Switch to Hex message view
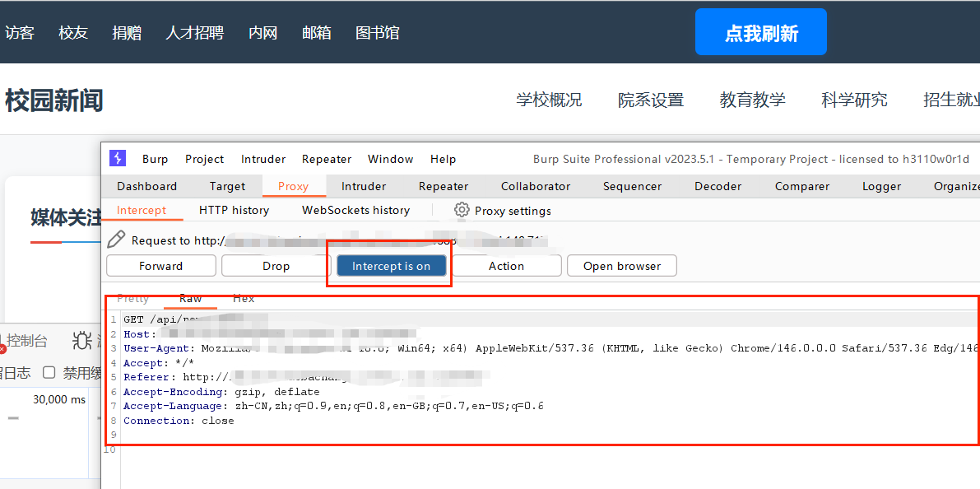 pyautogui.click(x=244, y=299)
